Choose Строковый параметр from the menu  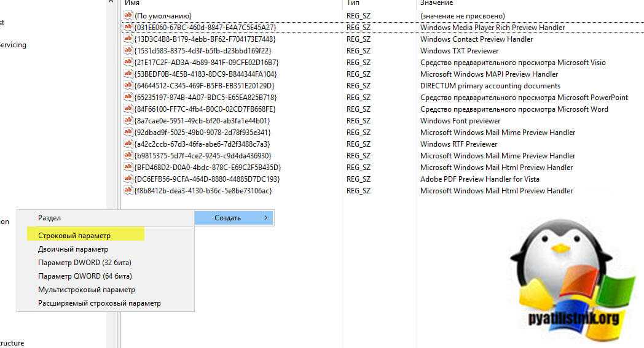point(74,236)
